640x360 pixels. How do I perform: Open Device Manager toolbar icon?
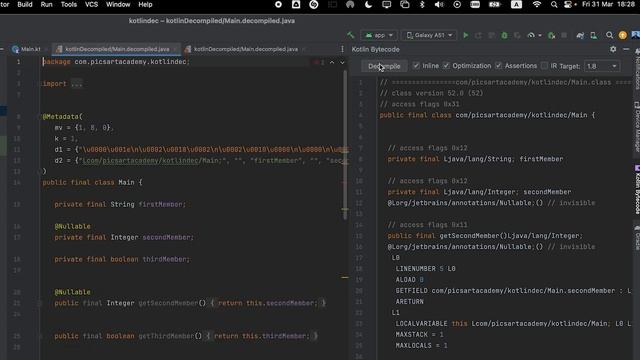click(x=593, y=36)
